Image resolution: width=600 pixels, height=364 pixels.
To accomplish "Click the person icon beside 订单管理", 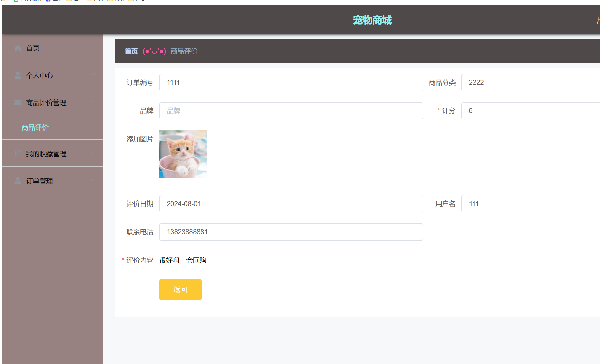I will point(18,181).
